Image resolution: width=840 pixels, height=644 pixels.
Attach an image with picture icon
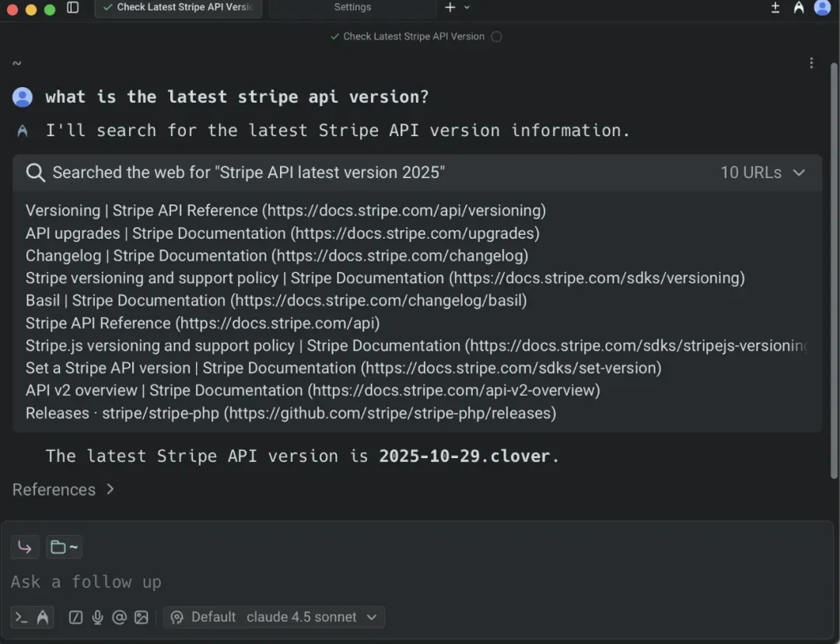(x=142, y=618)
